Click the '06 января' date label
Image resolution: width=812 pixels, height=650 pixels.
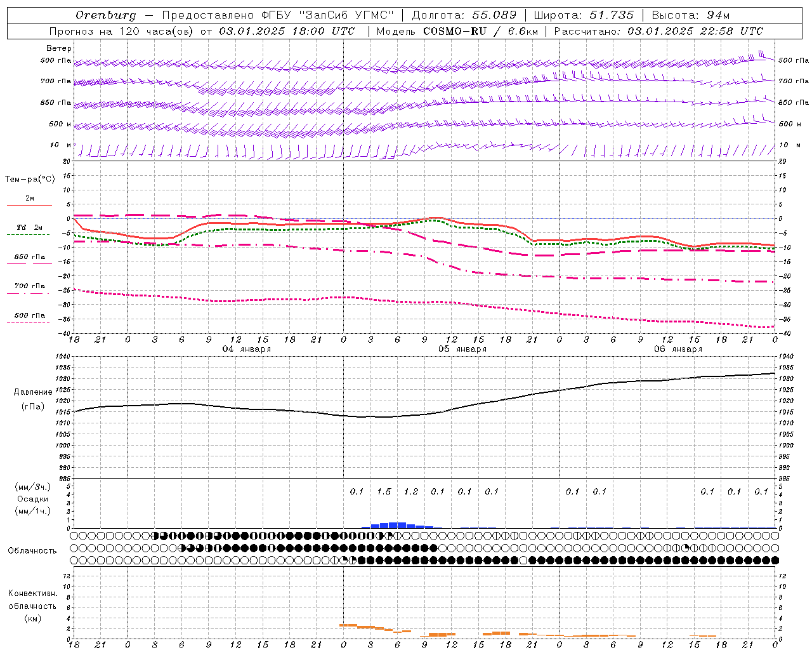[678, 349]
